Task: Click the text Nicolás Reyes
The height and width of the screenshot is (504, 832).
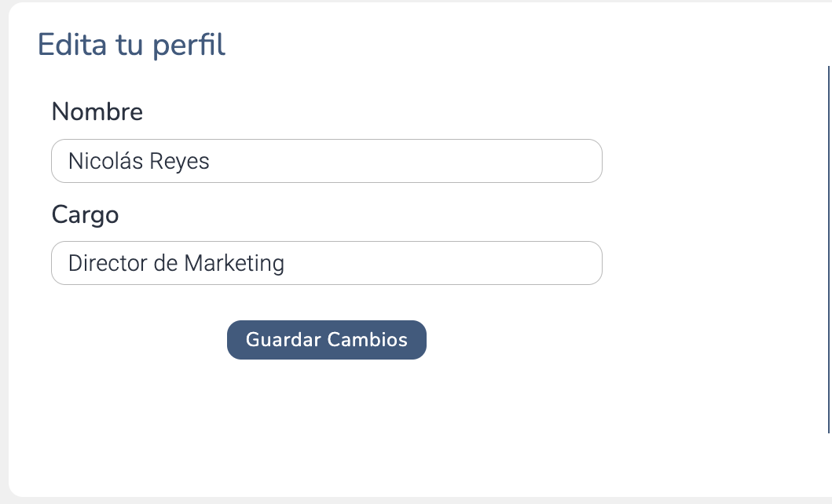Action: point(139,160)
